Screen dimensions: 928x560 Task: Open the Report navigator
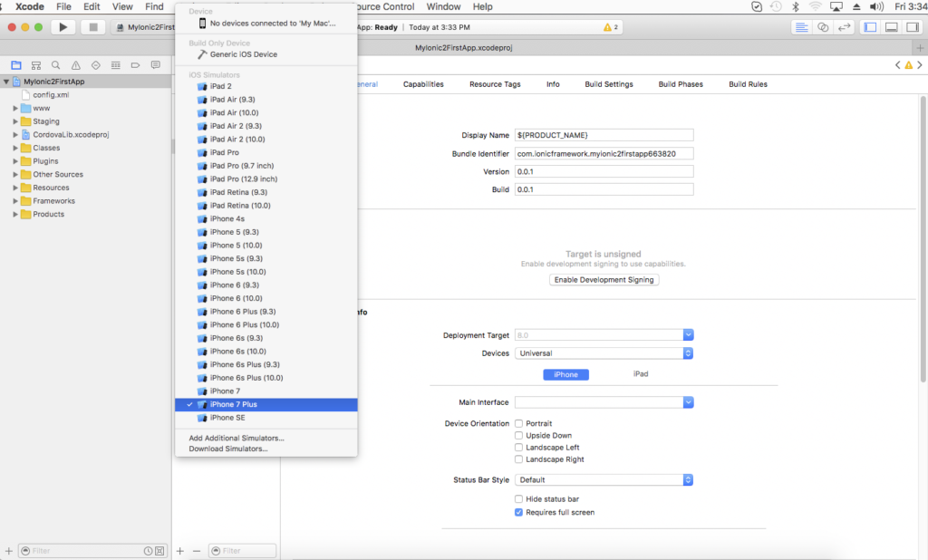point(156,64)
